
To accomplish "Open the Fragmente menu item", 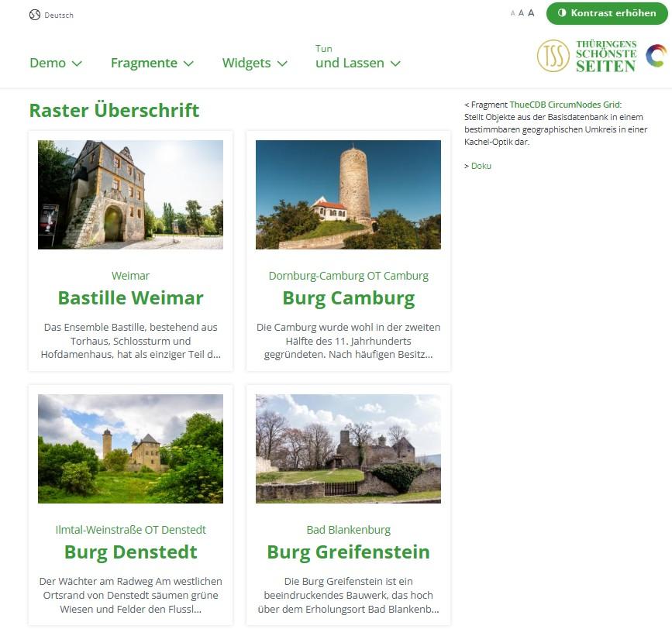I will click(x=144, y=63).
